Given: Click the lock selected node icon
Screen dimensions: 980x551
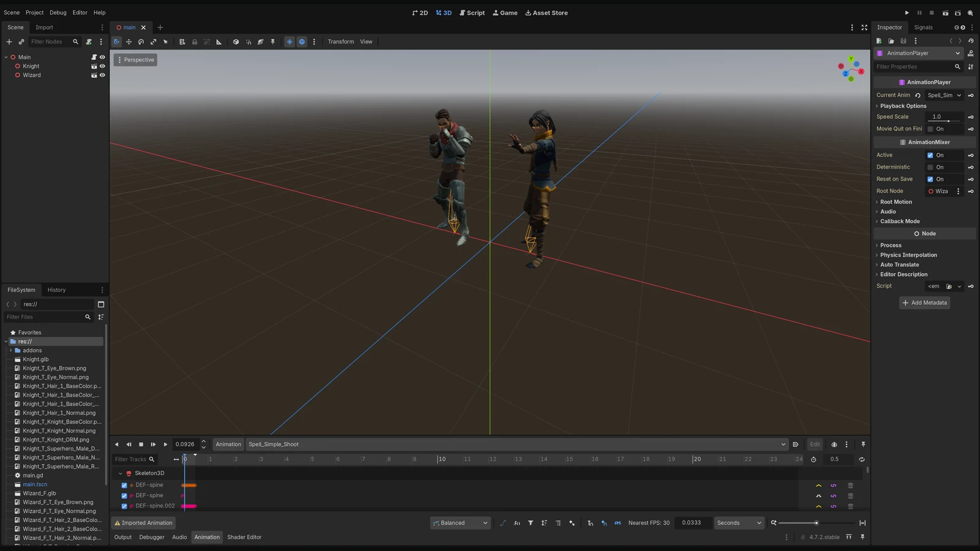Looking at the screenshot, I should click(x=195, y=42).
